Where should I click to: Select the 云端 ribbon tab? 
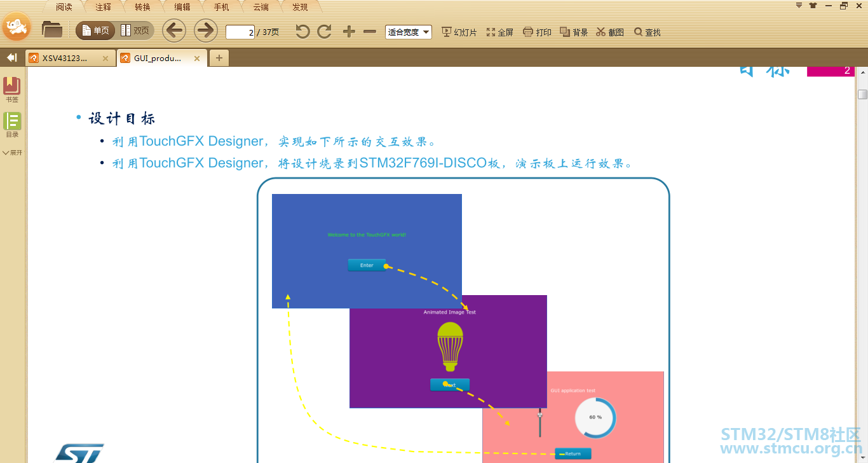pos(261,7)
